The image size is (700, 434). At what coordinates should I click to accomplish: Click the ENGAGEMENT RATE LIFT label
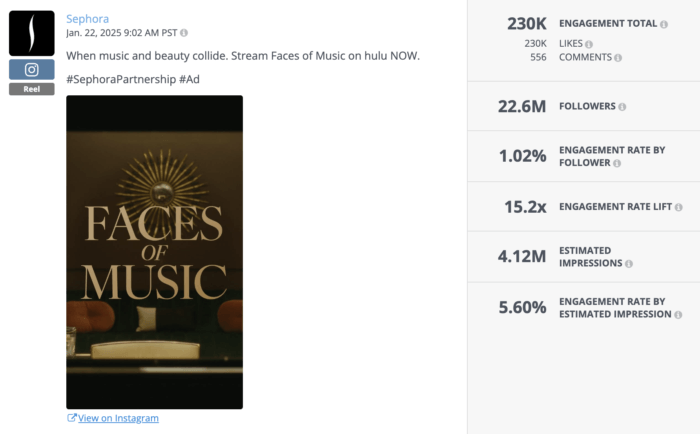pyautogui.click(x=615, y=207)
